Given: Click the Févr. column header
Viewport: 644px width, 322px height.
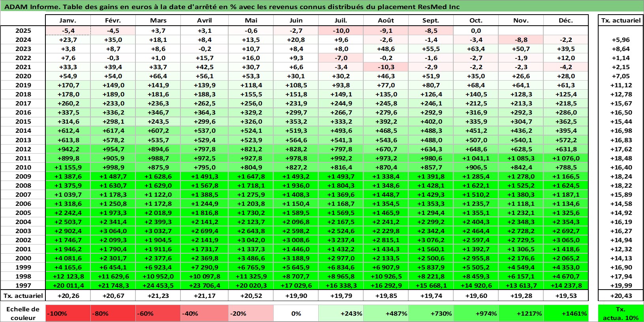Looking at the screenshot, I should pyautogui.click(x=113, y=20).
